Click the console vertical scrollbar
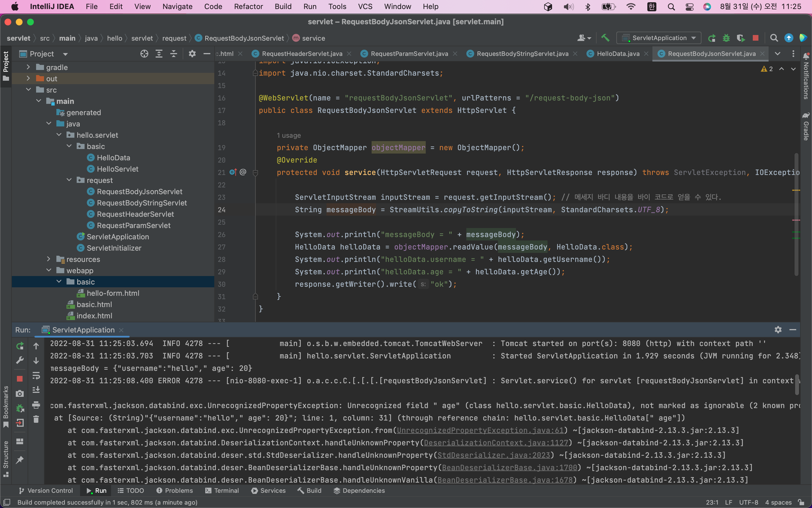This screenshot has width=812, height=508. click(797, 385)
